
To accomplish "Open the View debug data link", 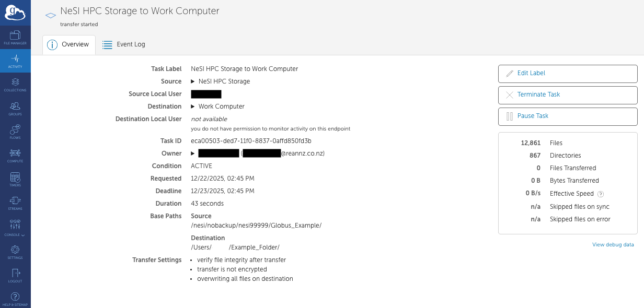I will 613,245.
